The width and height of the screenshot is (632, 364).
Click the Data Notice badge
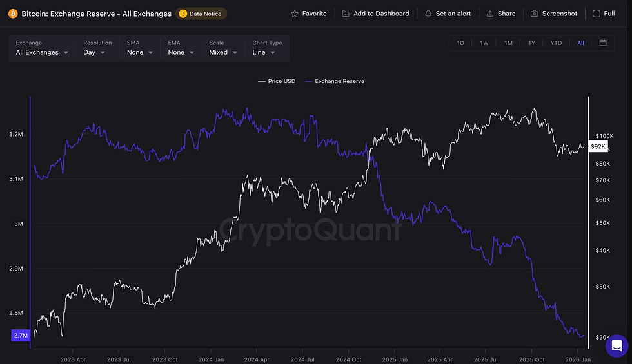201,14
